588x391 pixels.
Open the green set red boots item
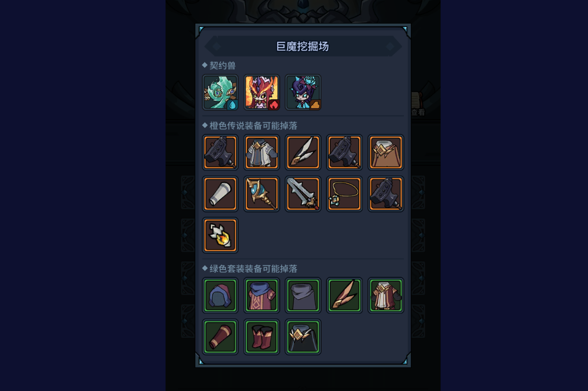point(262,337)
